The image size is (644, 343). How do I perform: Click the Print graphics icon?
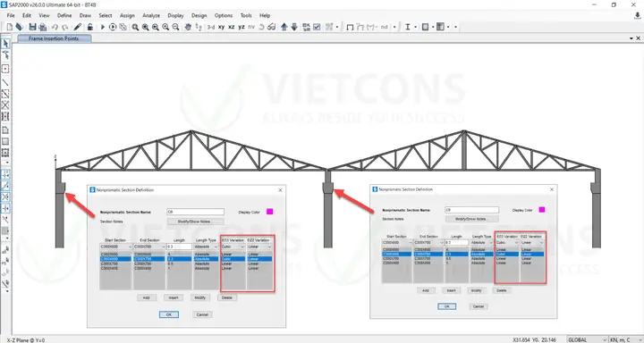pyautogui.click(x=42, y=27)
